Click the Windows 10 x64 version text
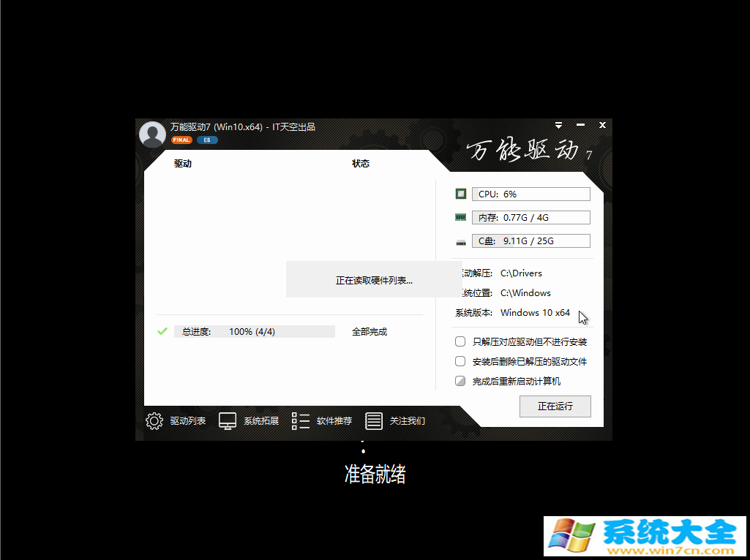The height and width of the screenshot is (560, 750). click(535, 312)
